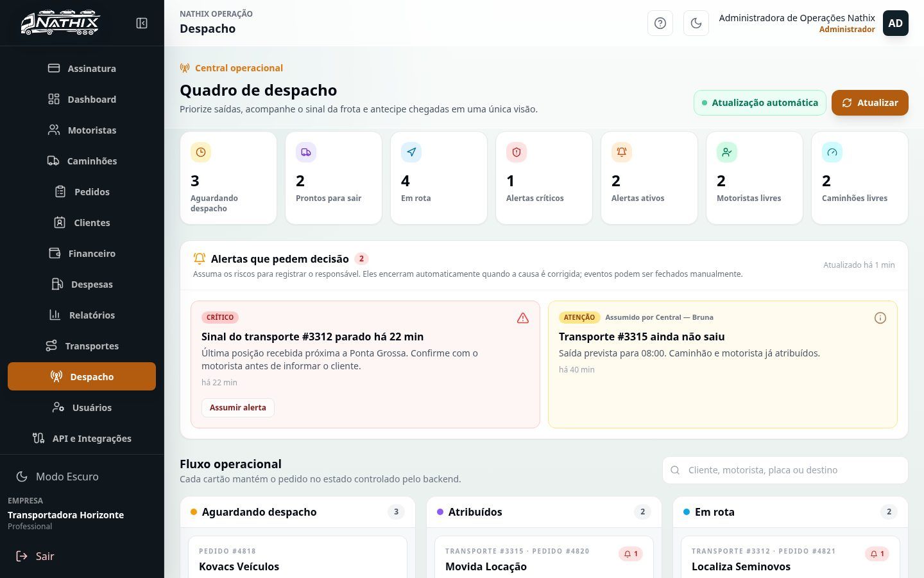This screenshot has height=578, width=924.
Task: Click the navigation arrow icon on Em rota card
Action: point(411,152)
